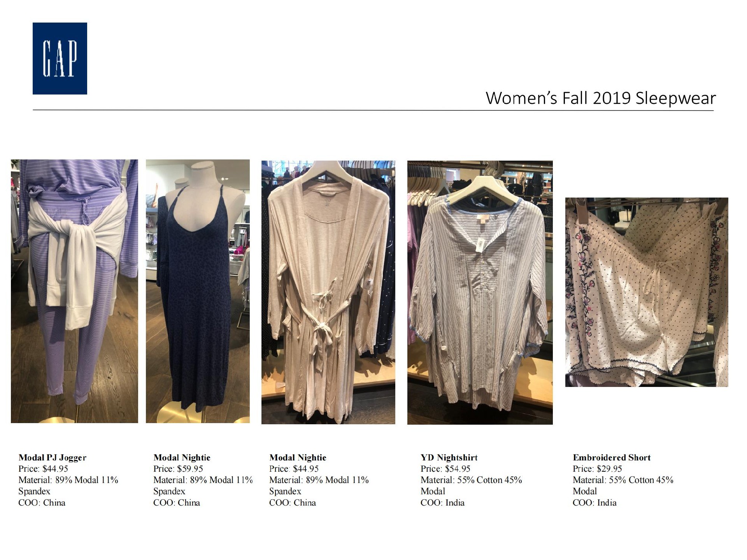Screen dimensions: 747x560
Task: Select the navy leopard nightie photo
Action: (x=198, y=291)
